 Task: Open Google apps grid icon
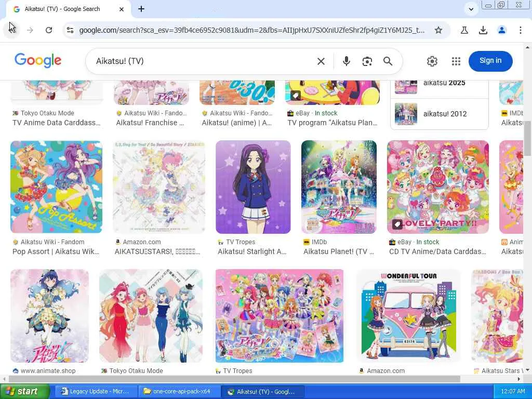coord(456,61)
